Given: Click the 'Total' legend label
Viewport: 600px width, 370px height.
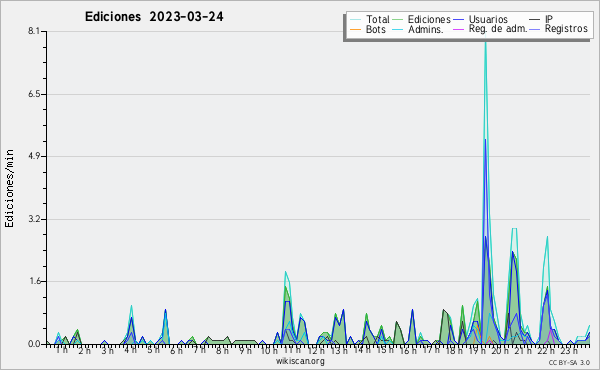Looking at the screenshot, I should tap(378, 19).
